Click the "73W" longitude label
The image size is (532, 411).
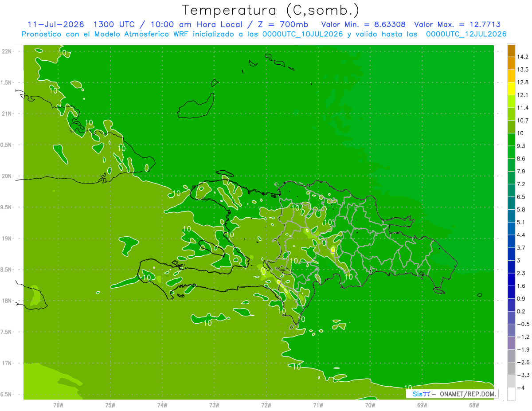click(x=214, y=404)
